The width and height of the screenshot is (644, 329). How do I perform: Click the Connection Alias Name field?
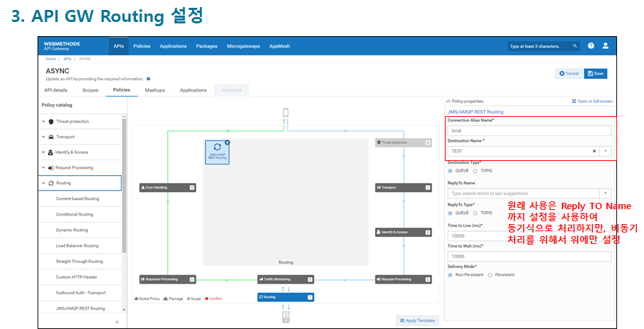[x=529, y=130]
